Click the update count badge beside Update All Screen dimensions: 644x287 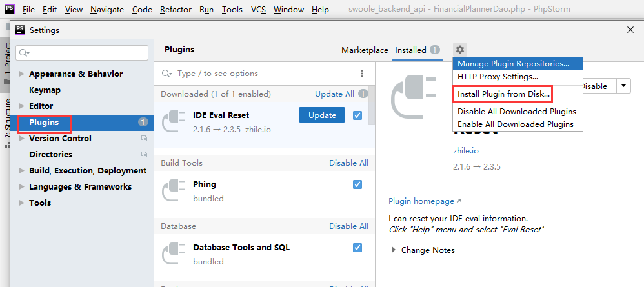click(x=363, y=94)
